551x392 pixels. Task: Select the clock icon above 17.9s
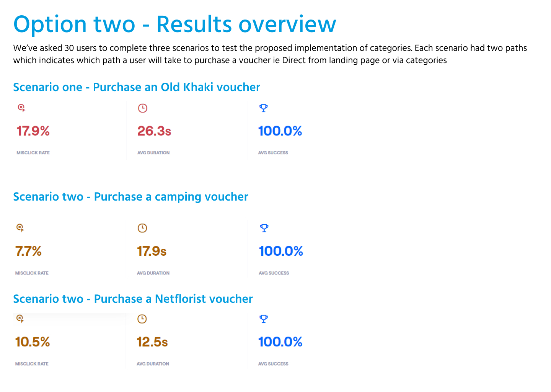tap(142, 228)
